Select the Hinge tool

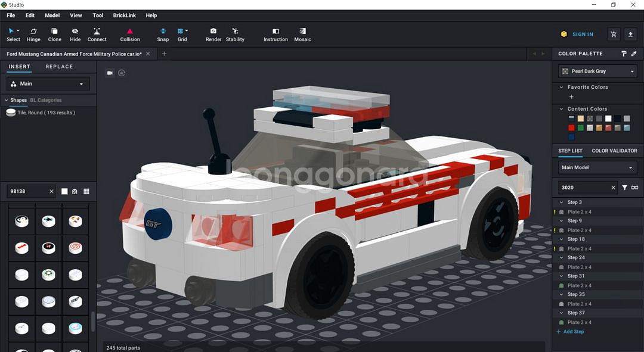(33, 35)
